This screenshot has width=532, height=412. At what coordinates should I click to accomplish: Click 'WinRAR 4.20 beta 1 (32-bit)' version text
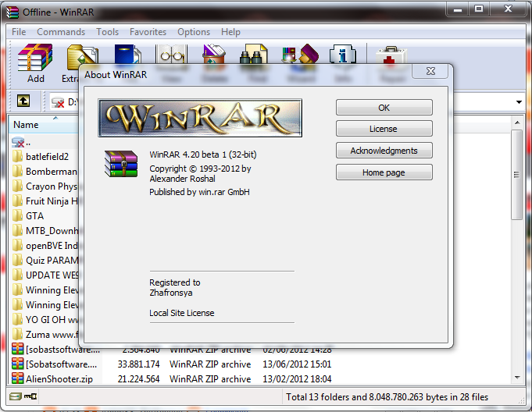[x=203, y=154]
